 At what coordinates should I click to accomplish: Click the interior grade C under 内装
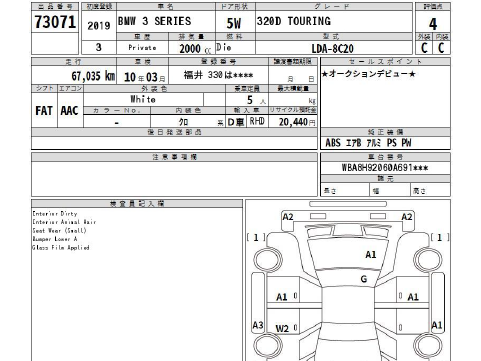tap(441, 48)
